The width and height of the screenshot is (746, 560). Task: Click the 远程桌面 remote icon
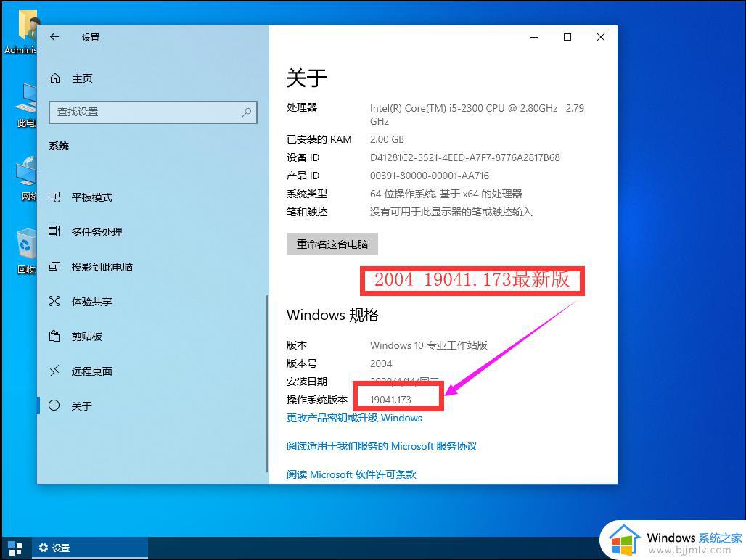tap(54, 371)
